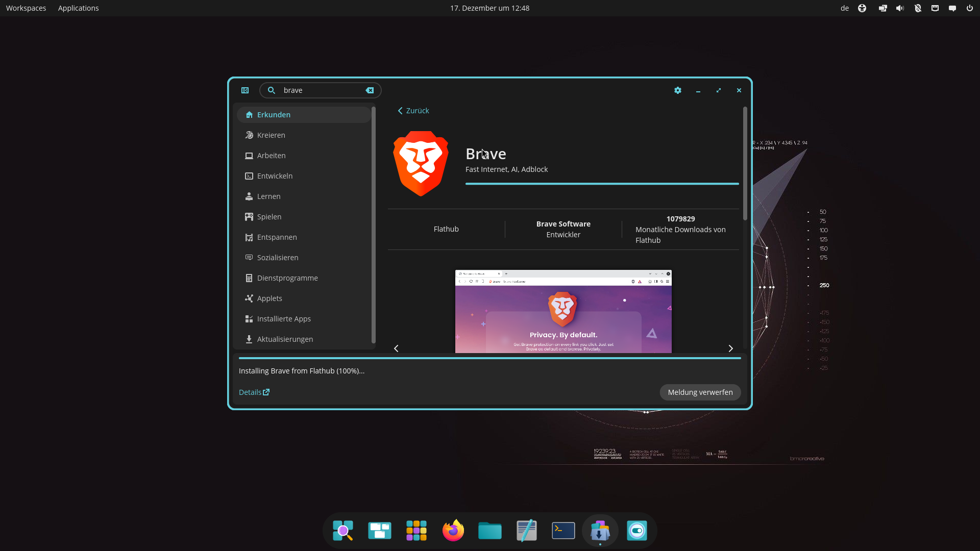Open the terminal from the dock
This screenshot has width=980, height=551.
point(563,531)
